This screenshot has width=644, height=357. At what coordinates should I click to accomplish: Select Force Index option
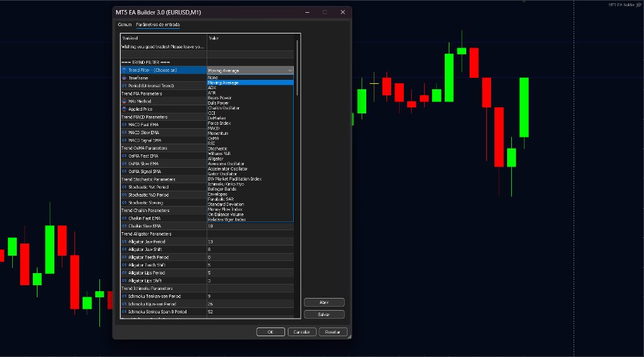(x=250, y=123)
